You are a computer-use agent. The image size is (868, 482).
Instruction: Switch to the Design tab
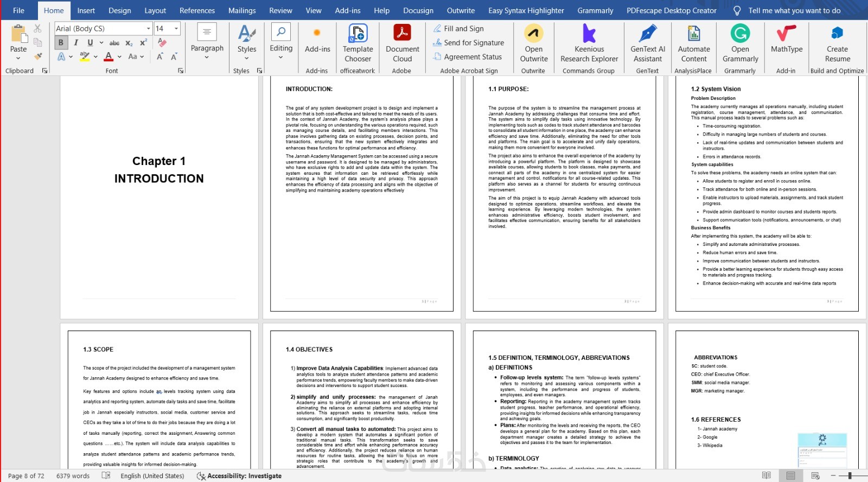[119, 10]
